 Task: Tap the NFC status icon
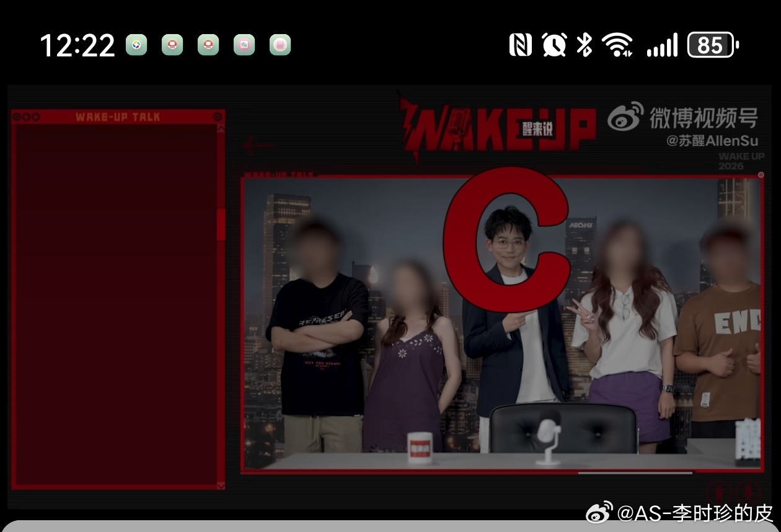click(520, 45)
